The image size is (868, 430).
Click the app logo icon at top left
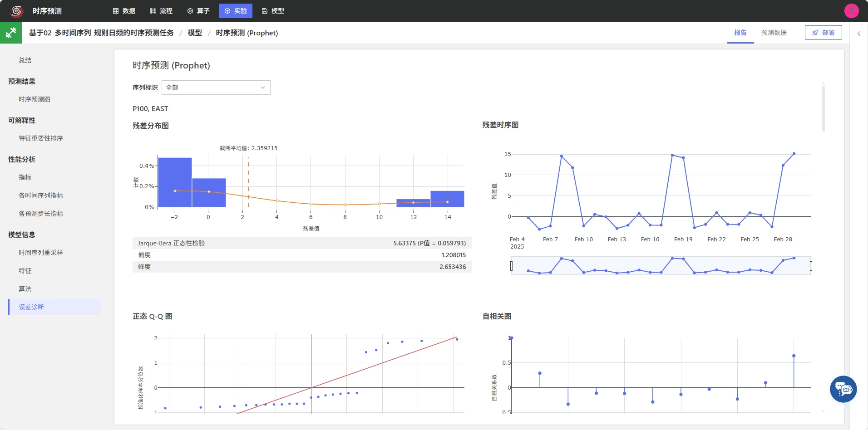point(16,11)
